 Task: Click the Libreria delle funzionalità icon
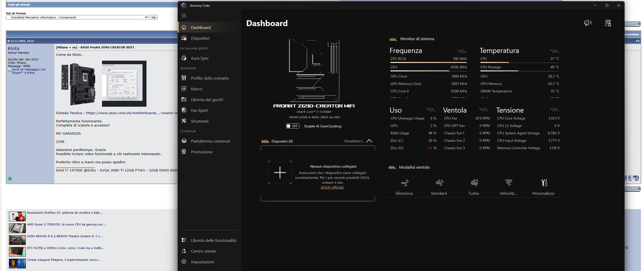[184, 240]
